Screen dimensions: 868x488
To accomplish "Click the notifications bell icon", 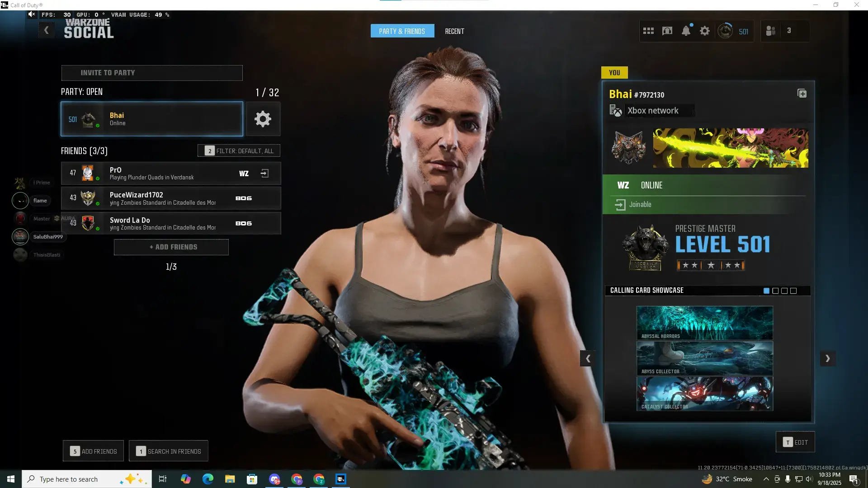I will (x=686, y=31).
